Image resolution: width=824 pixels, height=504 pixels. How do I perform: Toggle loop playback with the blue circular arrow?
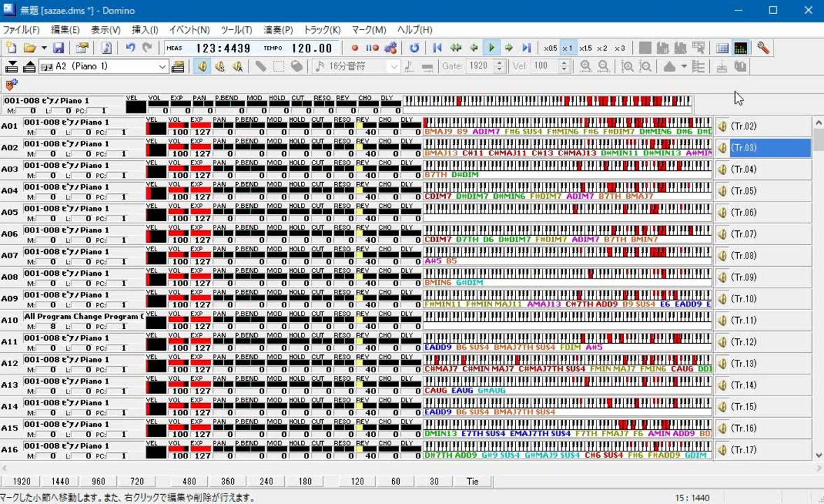pos(414,48)
